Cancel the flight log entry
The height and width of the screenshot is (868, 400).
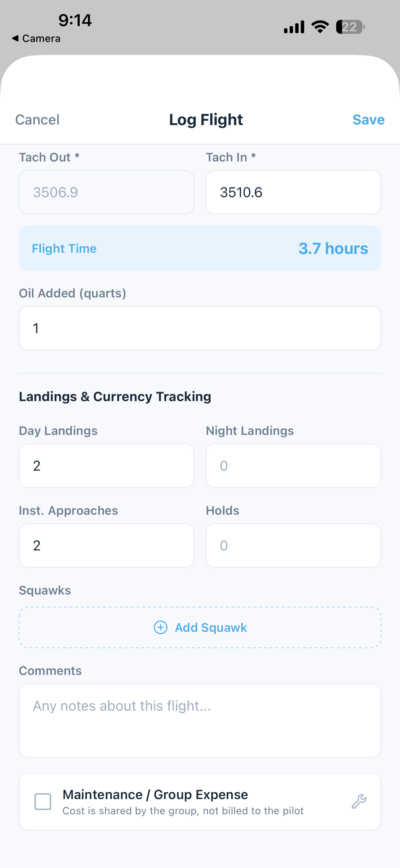(x=37, y=119)
